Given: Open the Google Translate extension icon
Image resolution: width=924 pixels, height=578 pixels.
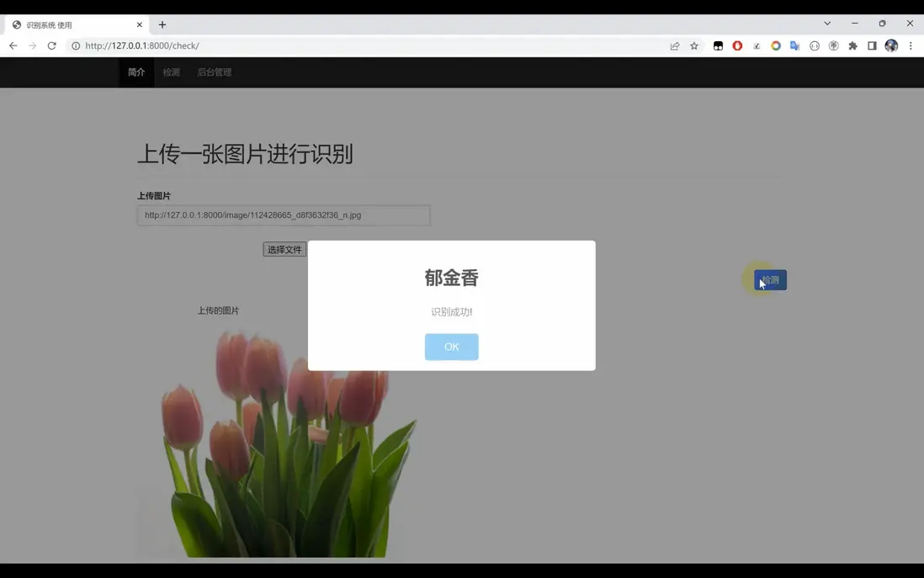Looking at the screenshot, I should (794, 45).
